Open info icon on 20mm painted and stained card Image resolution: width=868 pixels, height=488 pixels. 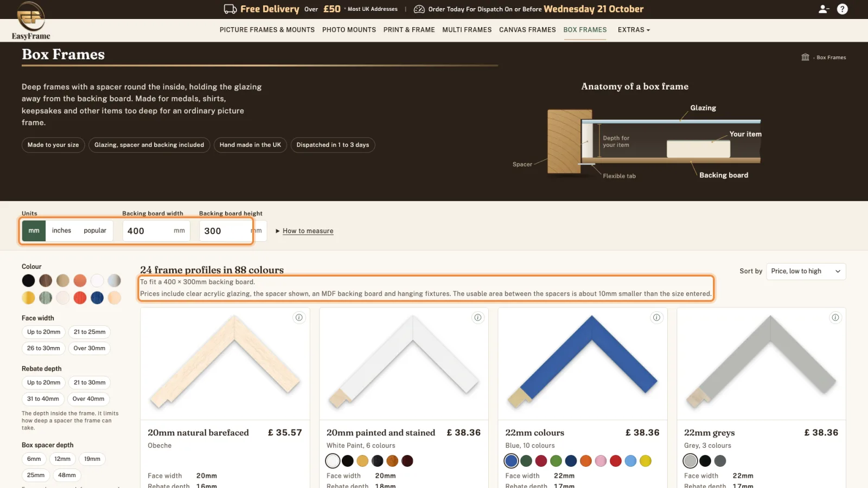[x=478, y=318]
